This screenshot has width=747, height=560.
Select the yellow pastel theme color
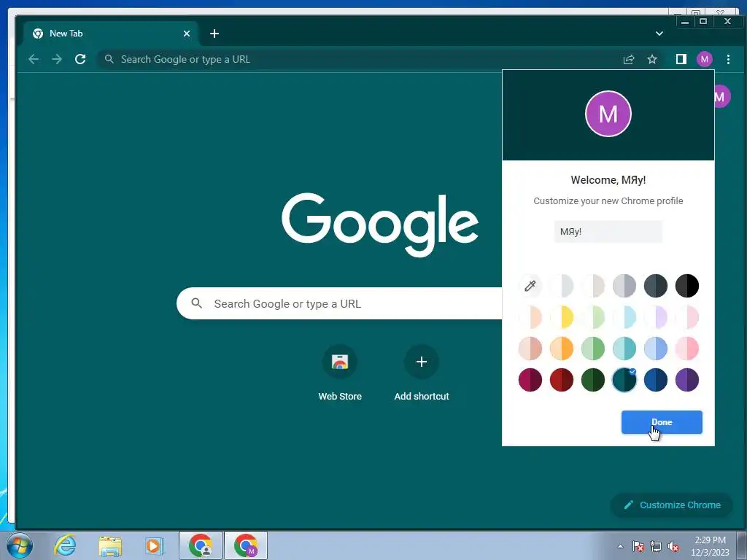click(x=562, y=317)
